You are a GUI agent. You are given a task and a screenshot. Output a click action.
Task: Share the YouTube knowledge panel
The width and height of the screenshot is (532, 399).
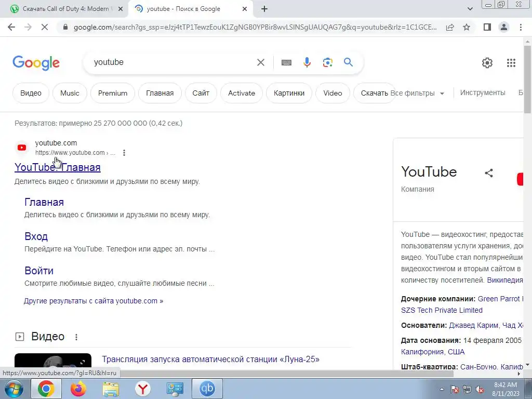(488, 173)
